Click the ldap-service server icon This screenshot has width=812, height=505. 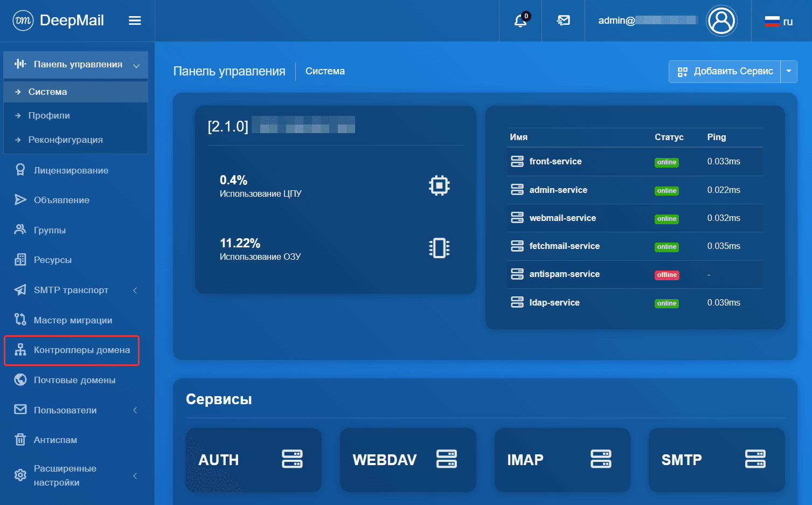click(x=517, y=302)
